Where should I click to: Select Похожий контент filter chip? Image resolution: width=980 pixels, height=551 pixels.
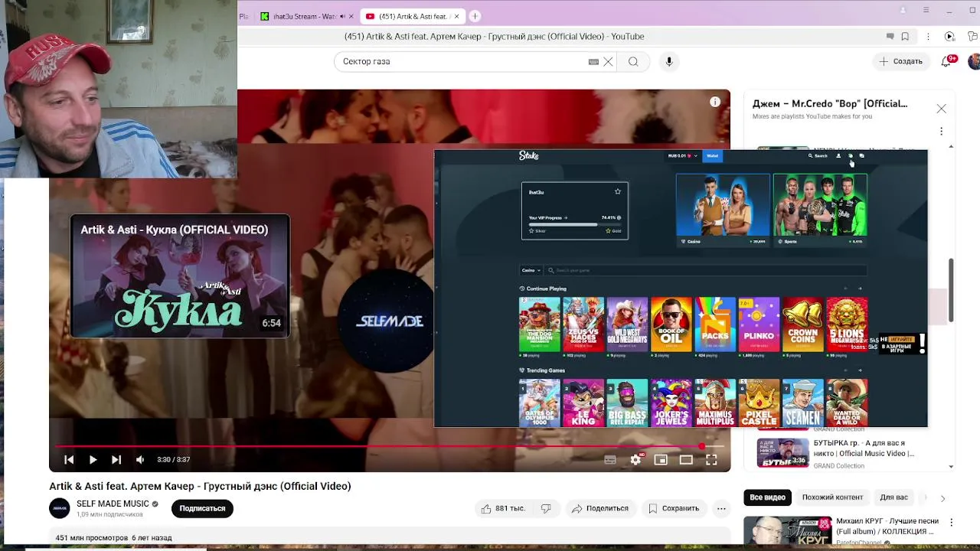(832, 497)
